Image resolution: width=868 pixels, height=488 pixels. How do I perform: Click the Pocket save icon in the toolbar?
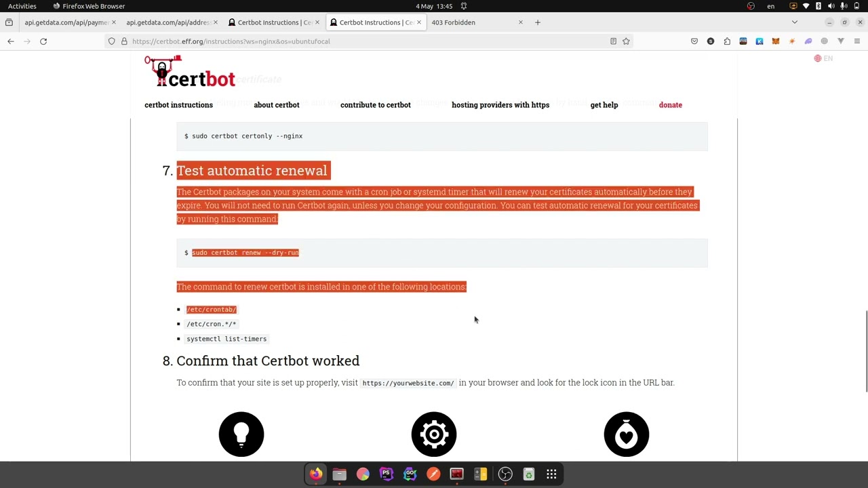coord(694,41)
